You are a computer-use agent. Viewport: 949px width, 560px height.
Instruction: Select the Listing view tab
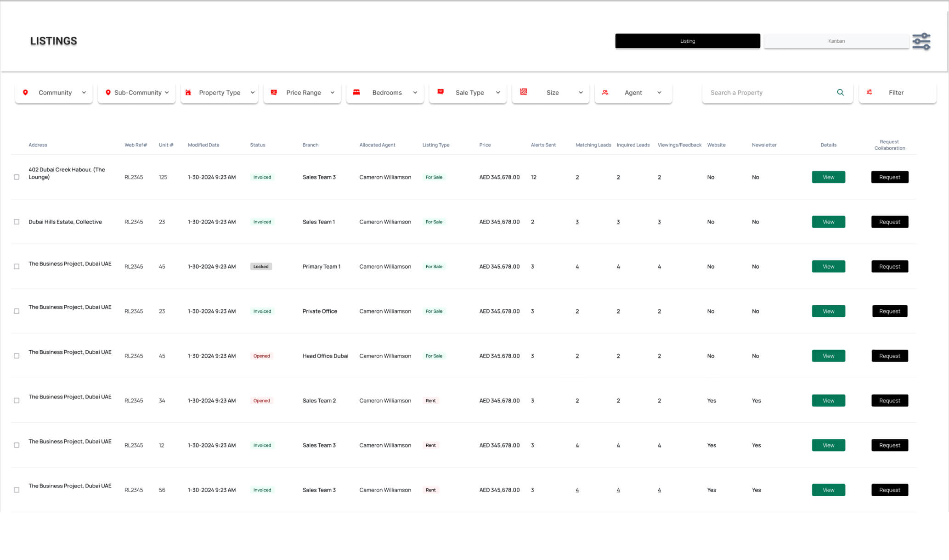(687, 41)
